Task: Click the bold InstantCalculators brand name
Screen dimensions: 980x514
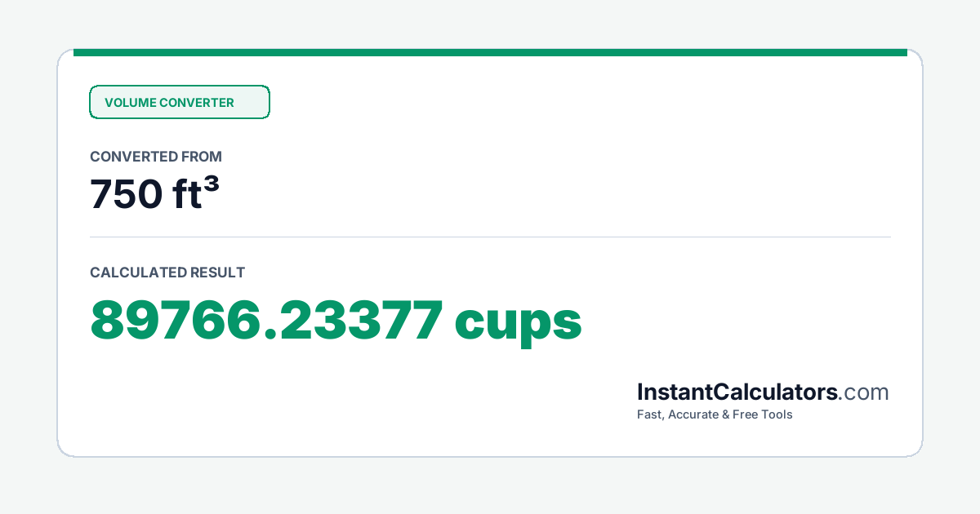Action: (737, 392)
